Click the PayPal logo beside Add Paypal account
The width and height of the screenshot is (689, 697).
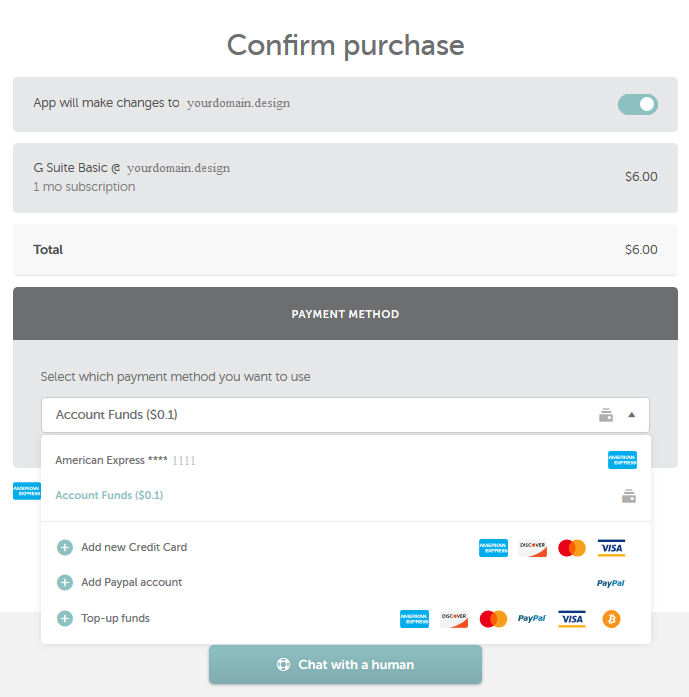[x=611, y=583]
